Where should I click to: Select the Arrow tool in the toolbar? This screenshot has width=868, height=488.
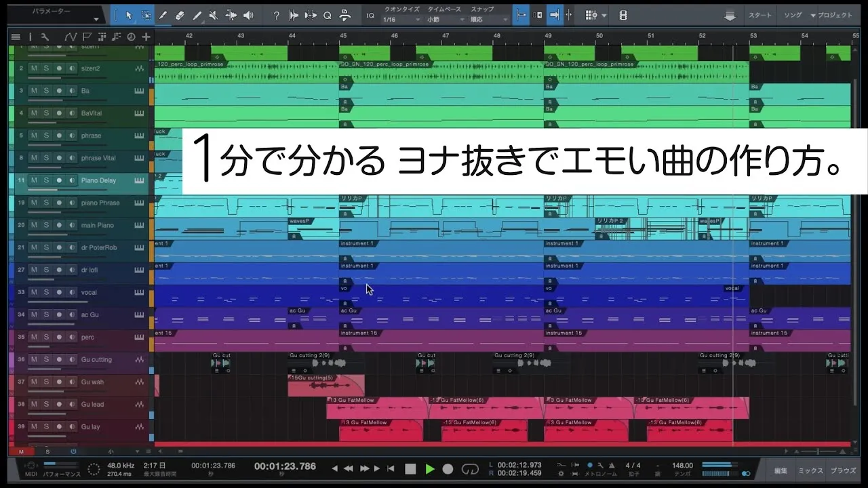point(129,15)
